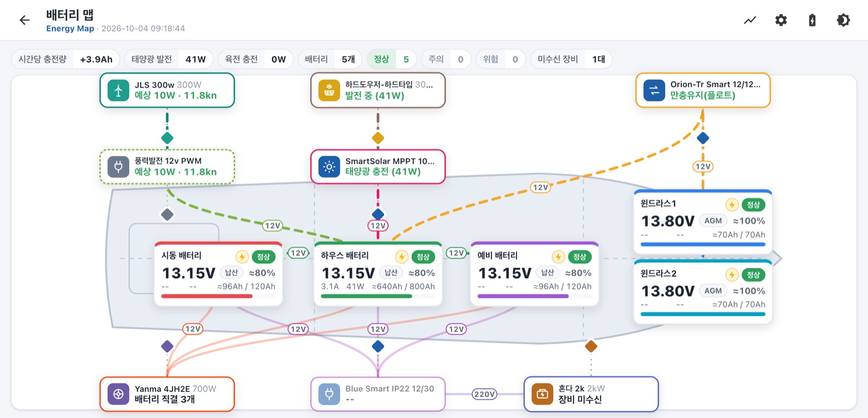868x418 pixels.
Task: Click the lightning icon on 하우스 배터리
Action: click(x=401, y=256)
